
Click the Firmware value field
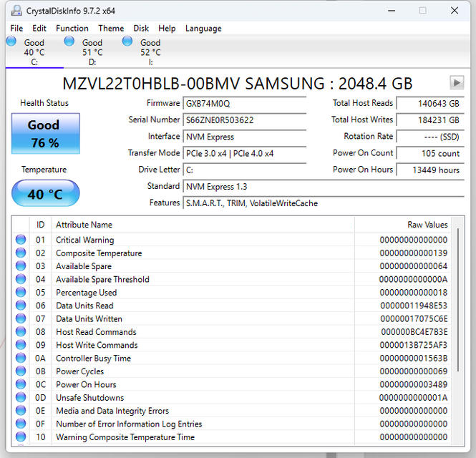245,104
